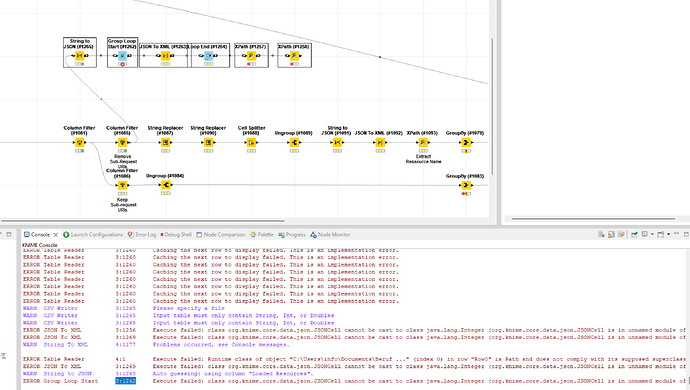This screenshot has width=690, height=390.
Task: Click the 'Extract Ressource Name' node annotation
Action: (423, 159)
